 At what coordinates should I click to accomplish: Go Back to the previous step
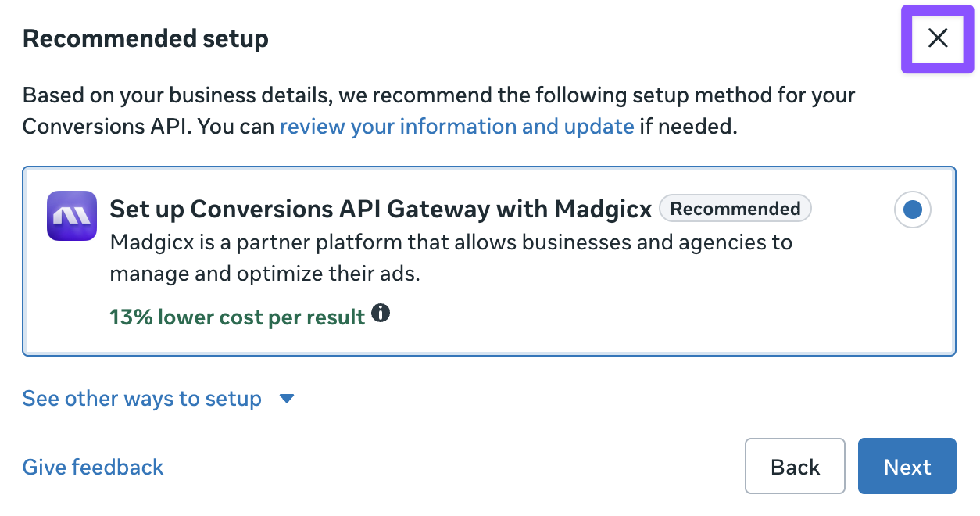[x=795, y=467]
